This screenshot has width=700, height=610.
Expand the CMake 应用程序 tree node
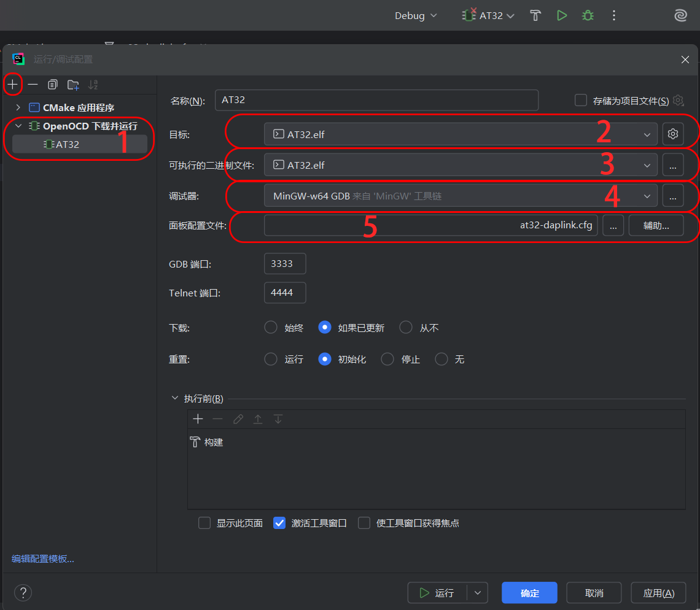18,107
